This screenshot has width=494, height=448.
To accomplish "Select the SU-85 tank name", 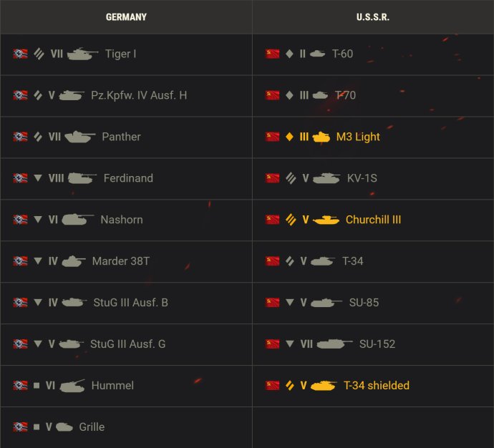I will (x=364, y=303).
